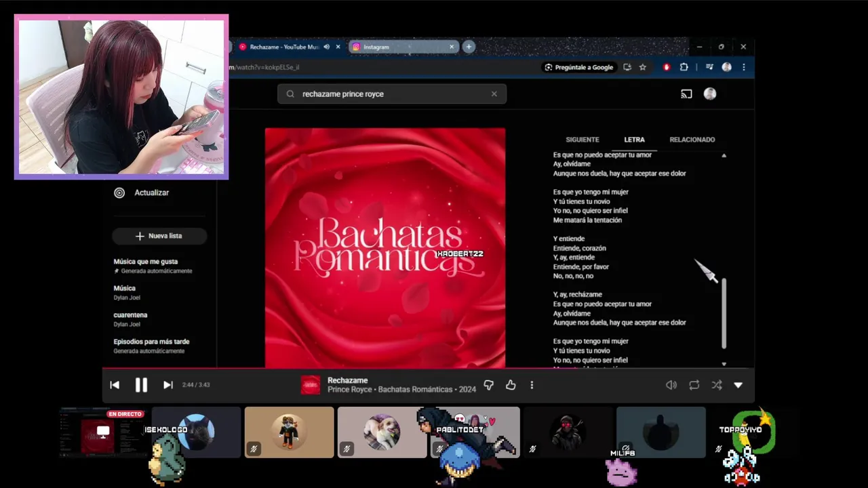Screen dimensions: 868x488
Task: Click the small album thumbnail in player bar
Action: point(311,385)
